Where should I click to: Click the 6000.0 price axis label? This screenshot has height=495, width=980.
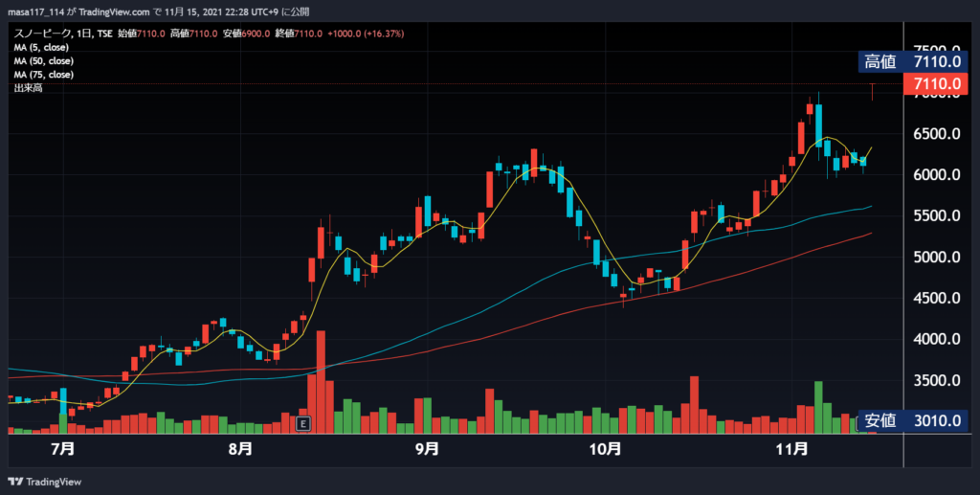click(936, 175)
